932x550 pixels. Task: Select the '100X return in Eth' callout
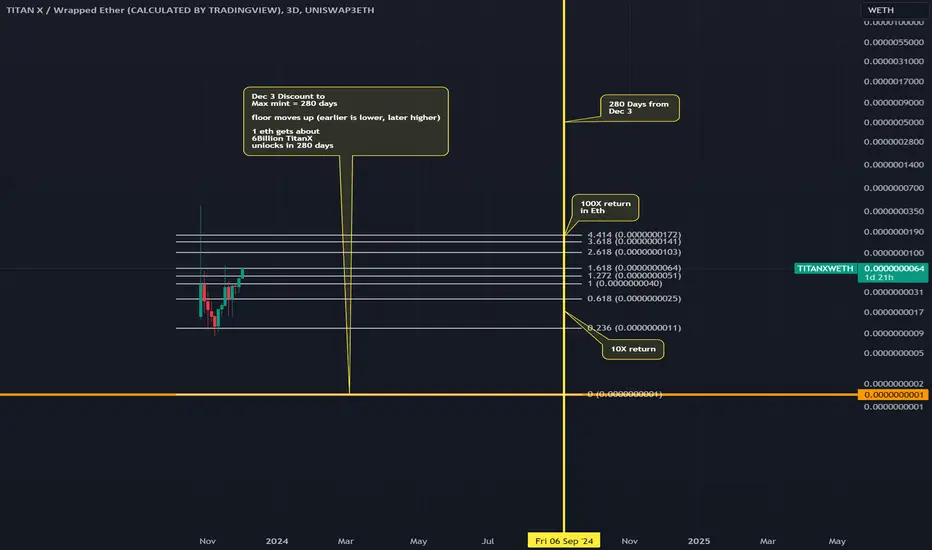[606, 207]
